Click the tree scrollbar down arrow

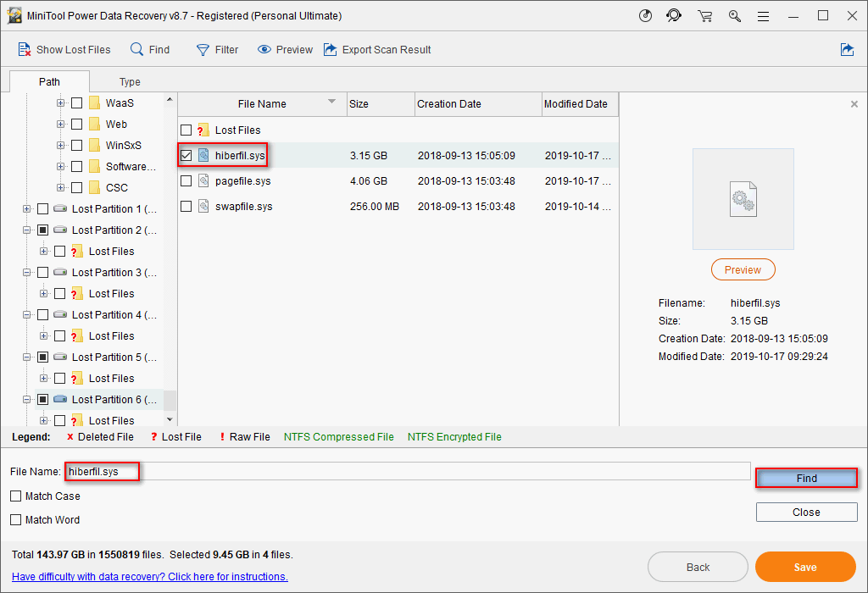coord(170,420)
